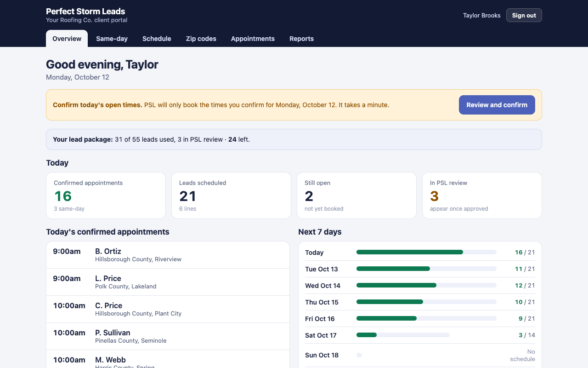Click the 'Good evening, Taylor' heading
The image size is (588, 368).
pos(102,64)
